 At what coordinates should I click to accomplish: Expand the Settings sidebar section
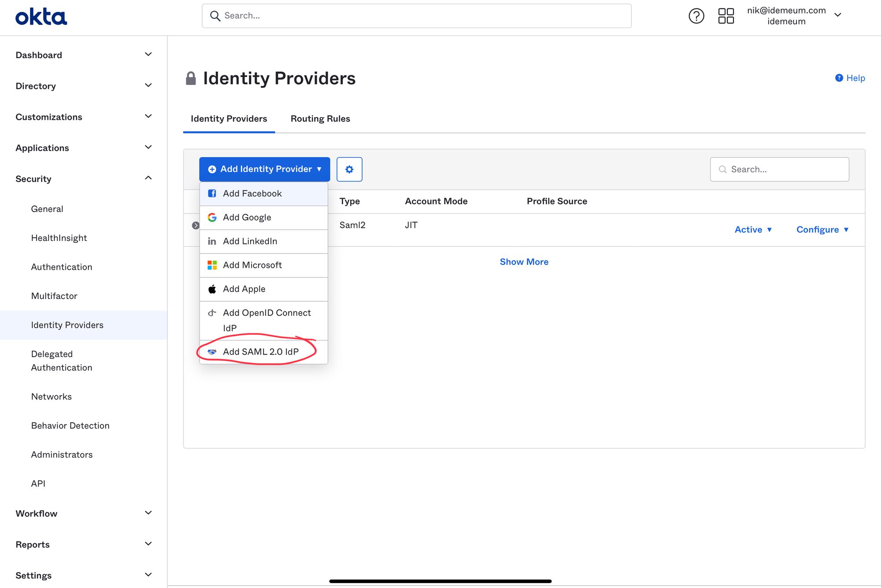coord(84,575)
